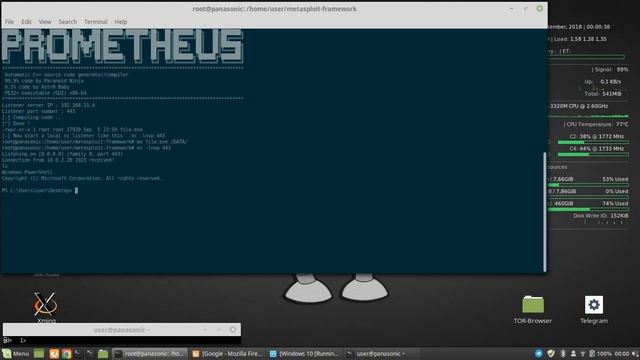Open the Edit menu in terminal
Viewport: 640px width, 360px height.
(x=27, y=22)
